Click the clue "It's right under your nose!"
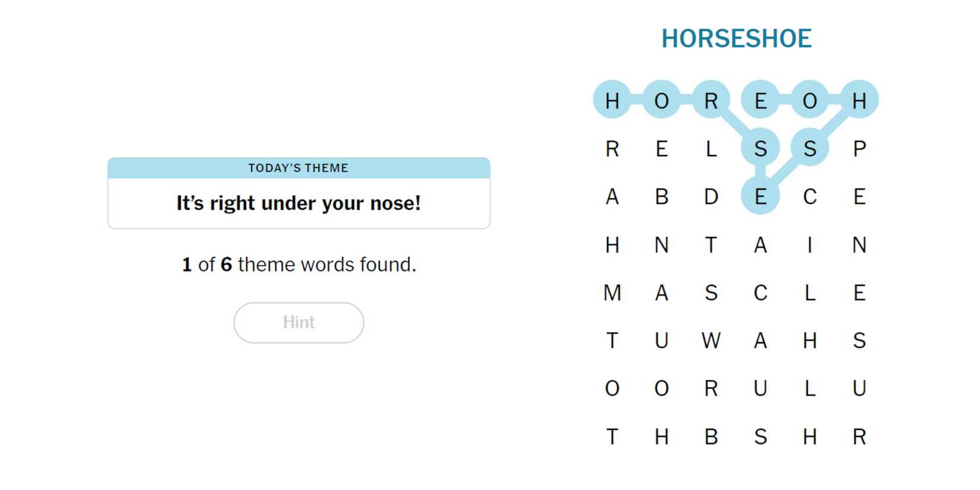 (298, 203)
